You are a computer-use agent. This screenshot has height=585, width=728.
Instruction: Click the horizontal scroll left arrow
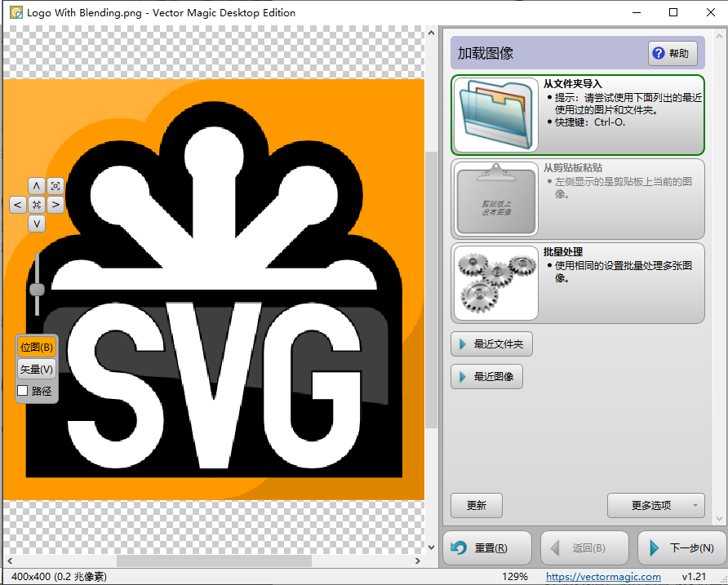[x=10, y=561]
